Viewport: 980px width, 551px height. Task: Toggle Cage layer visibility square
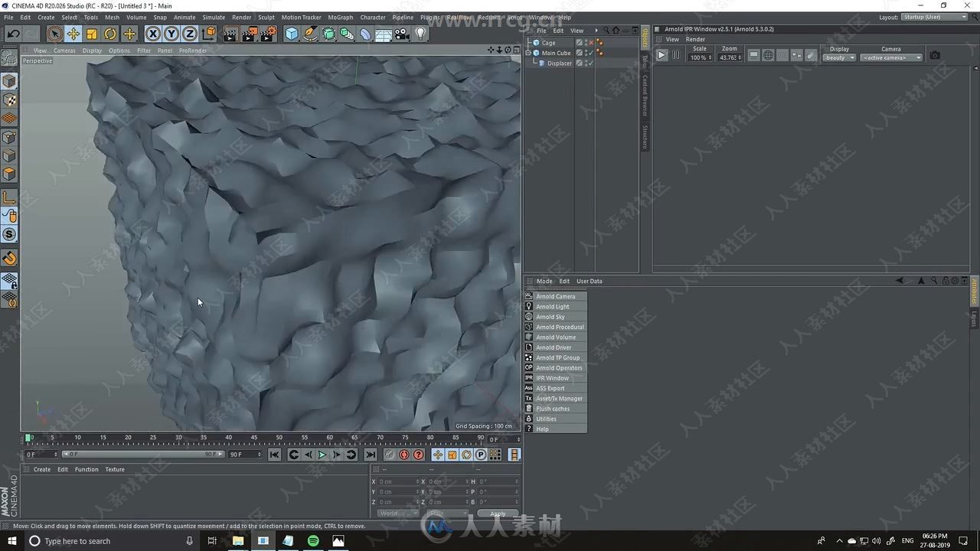coord(580,43)
